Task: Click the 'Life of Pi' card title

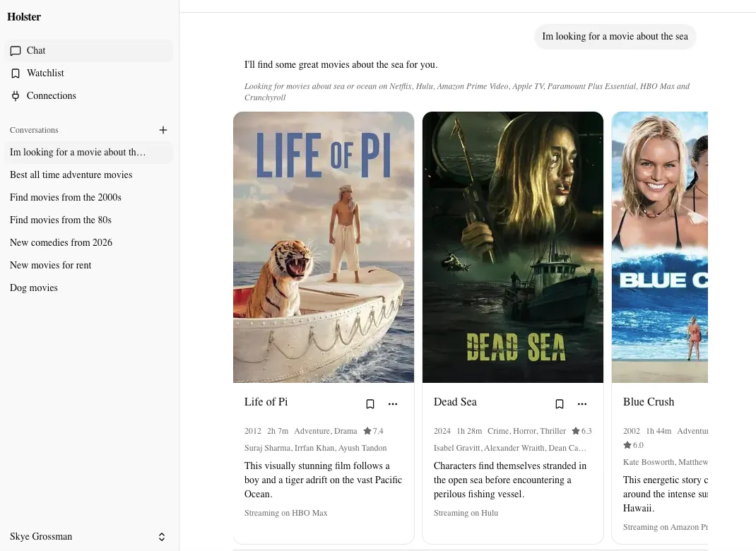Action: tap(266, 402)
